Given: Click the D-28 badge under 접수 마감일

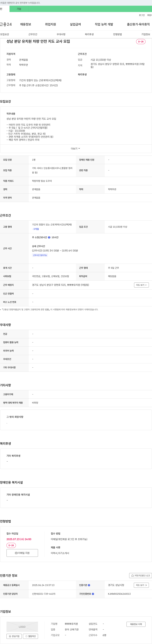Looking at the screenshot, I should (11, 546).
